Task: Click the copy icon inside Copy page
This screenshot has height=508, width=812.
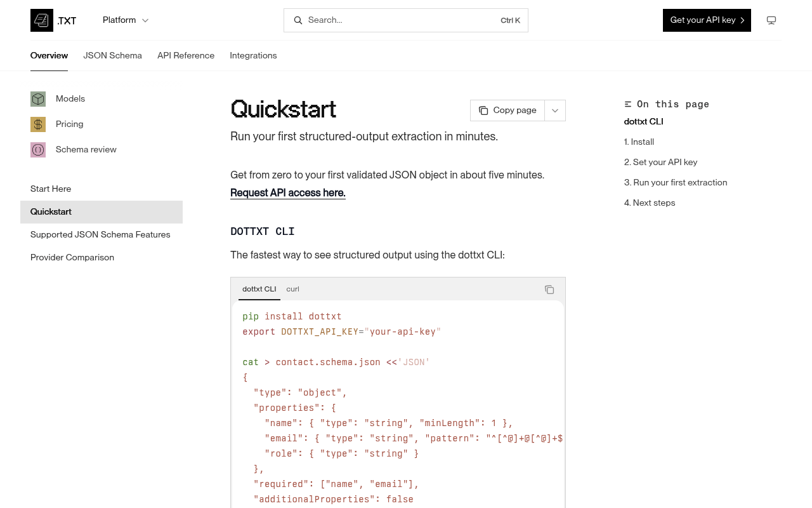Action: pyautogui.click(x=483, y=110)
